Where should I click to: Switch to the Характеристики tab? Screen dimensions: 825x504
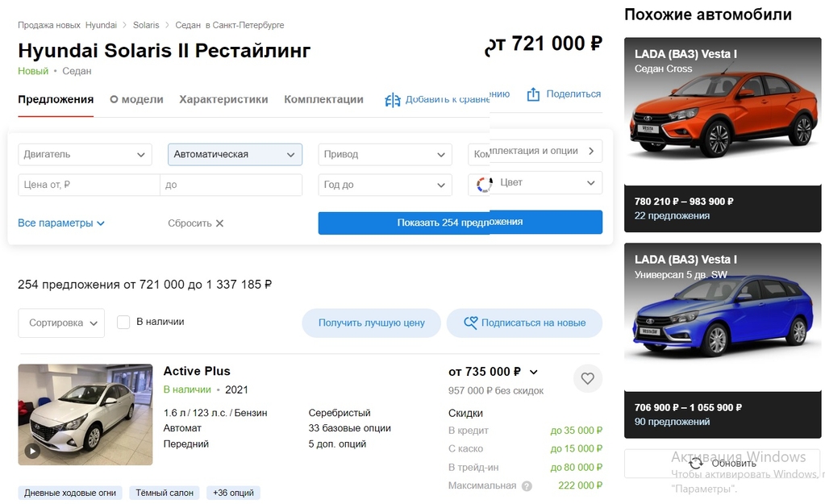tap(223, 99)
